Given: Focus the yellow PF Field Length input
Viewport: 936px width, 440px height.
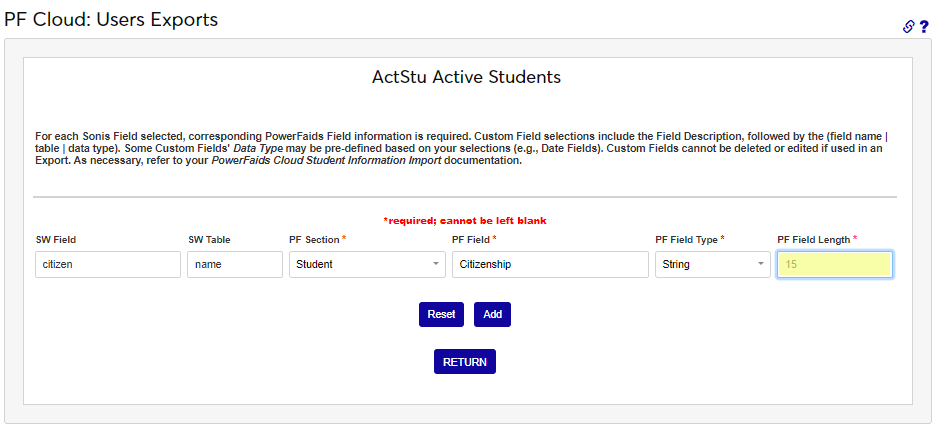Looking at the screenshot, I should point(834,264).
